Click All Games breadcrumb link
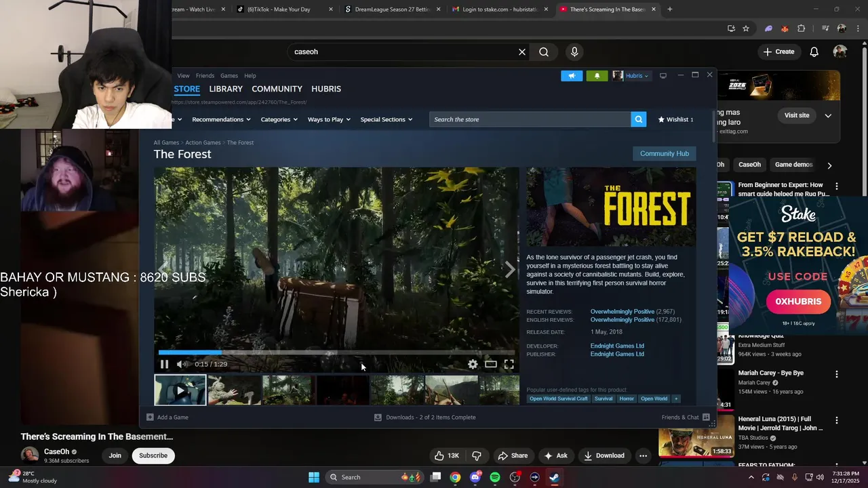Viewport: 868px width, 488px height. click(166, 142)
